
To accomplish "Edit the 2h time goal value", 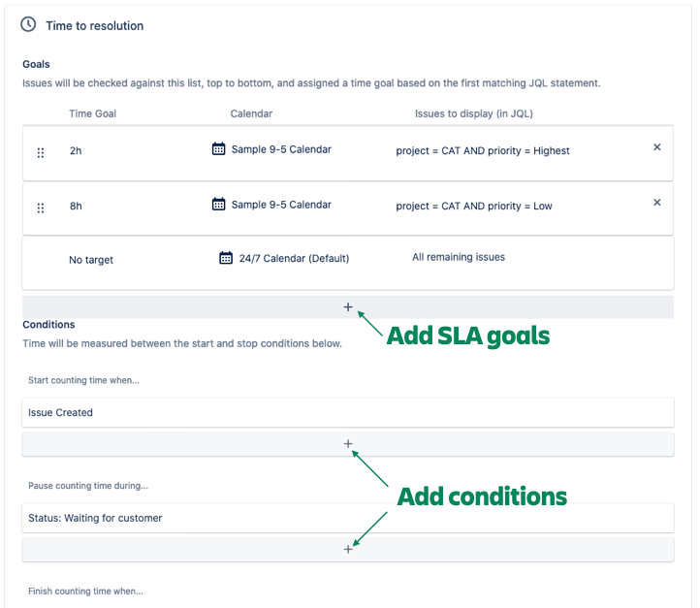I will pyautogui.click(x=76, y=151).
